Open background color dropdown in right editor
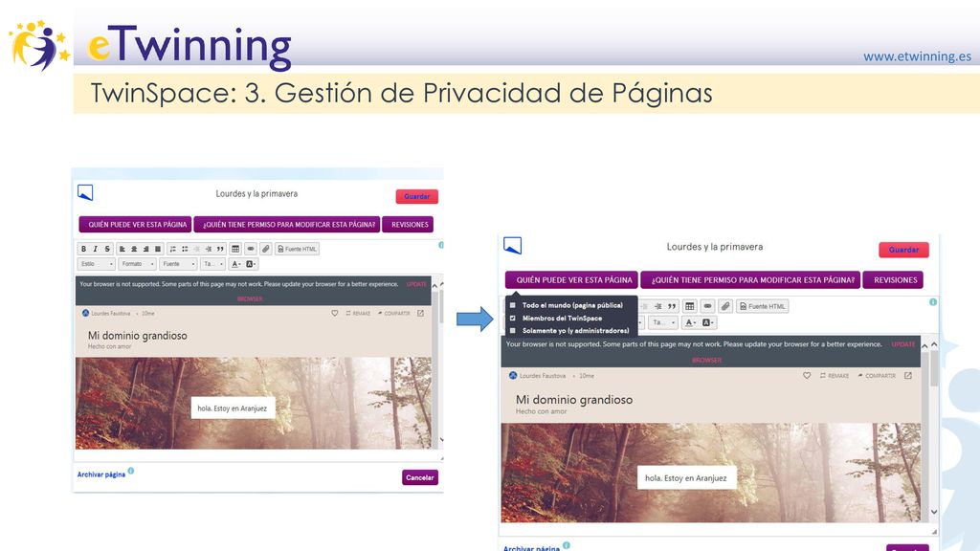The width and height of the screenshot is (980, 551). (707, 322)
